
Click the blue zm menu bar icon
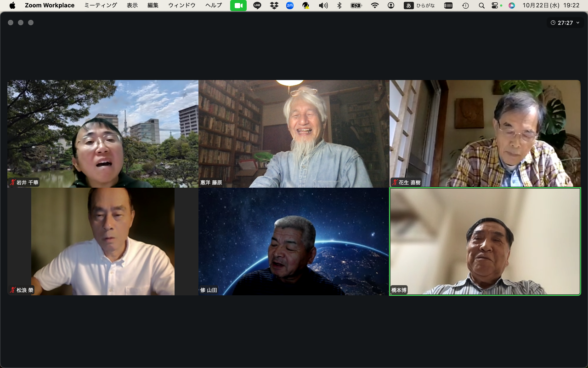290,6
